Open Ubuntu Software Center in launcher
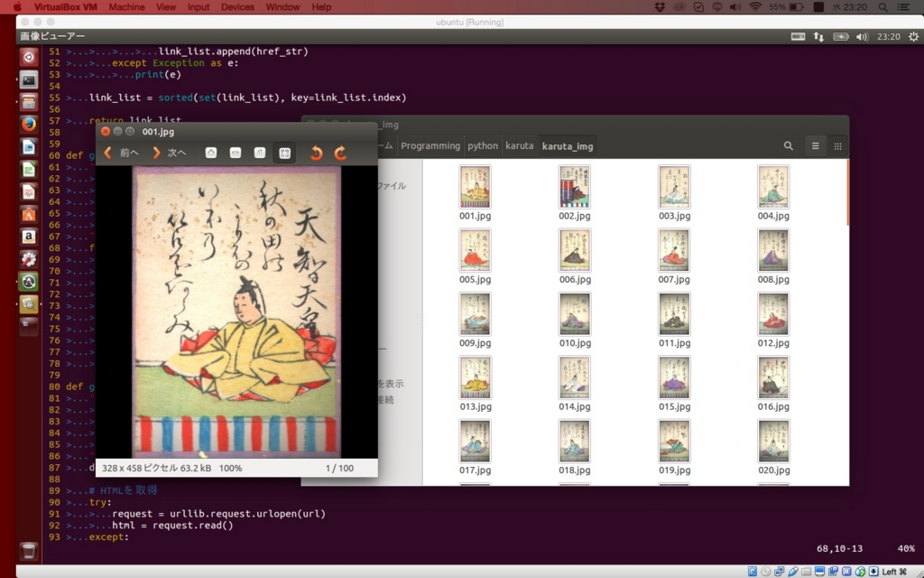Viewport: 924px width, 578px height. (29, 214)
